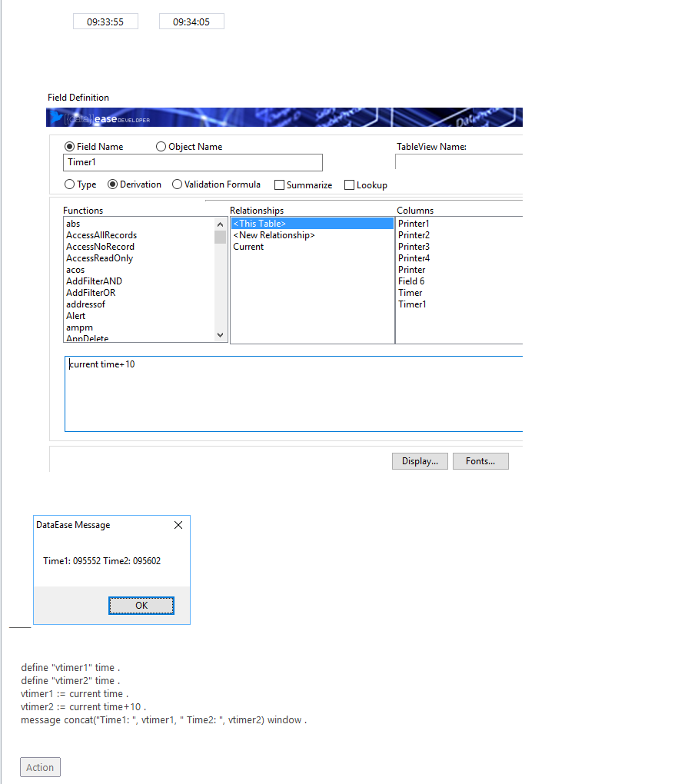Select Printer4 column
The image size is (678, 784).
click(414, 258)
